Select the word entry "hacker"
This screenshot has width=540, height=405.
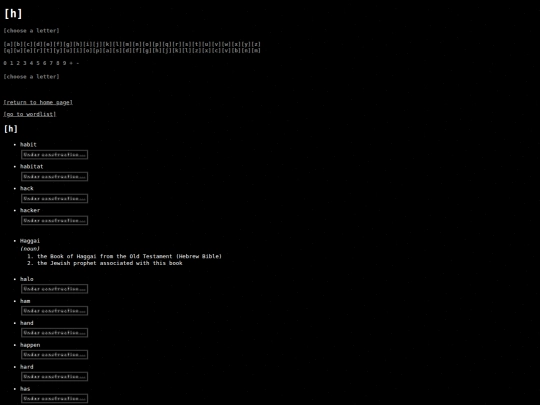(30, 210)
